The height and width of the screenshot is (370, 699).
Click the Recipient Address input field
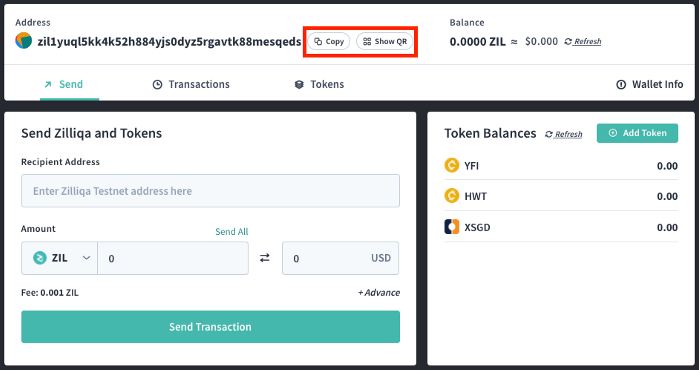pos(210,191)
